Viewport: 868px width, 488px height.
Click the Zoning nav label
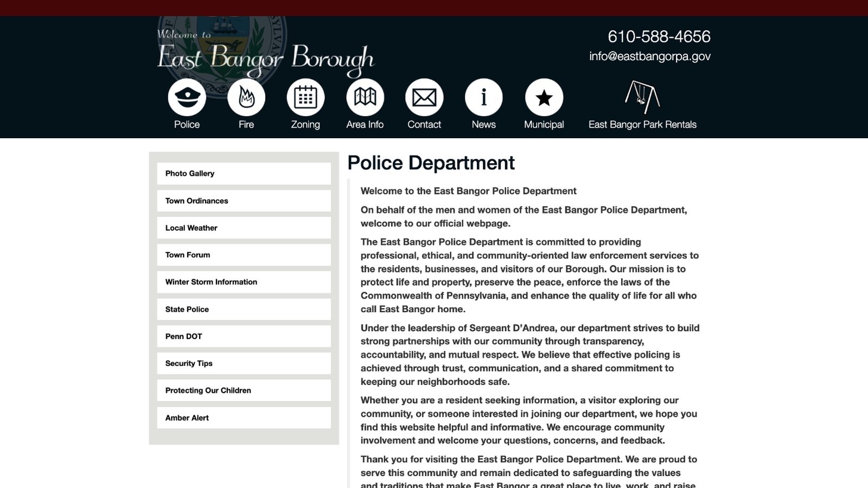pyautogui.click(x=305, y=125)
